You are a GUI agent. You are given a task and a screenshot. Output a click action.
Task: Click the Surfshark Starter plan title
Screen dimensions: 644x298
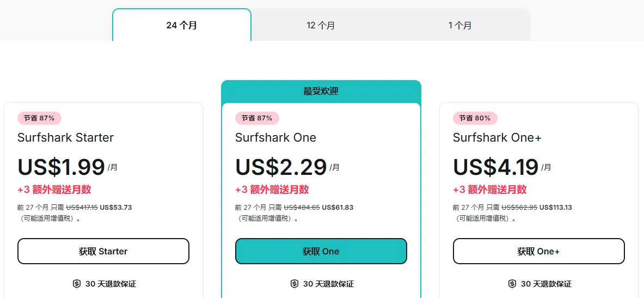tap(65, 138)
